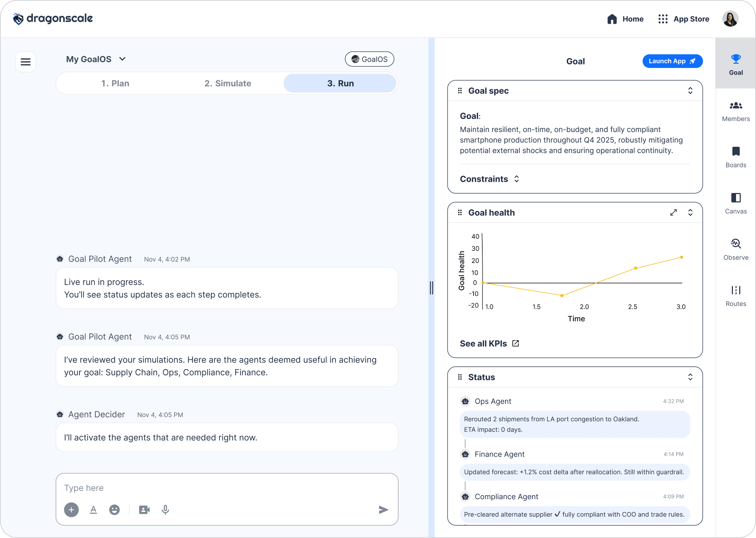Collapse the Status card

(x=690, y=377)
